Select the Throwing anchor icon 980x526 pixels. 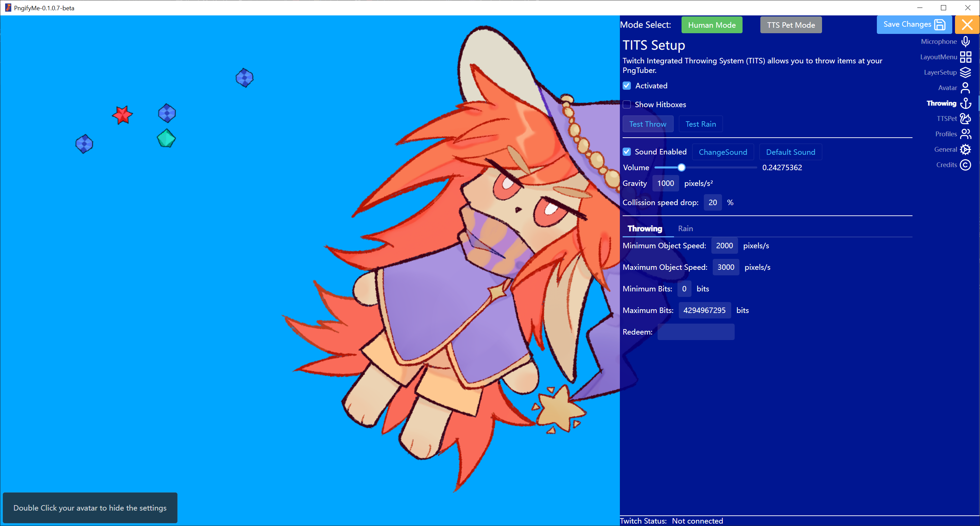(965, 103)
